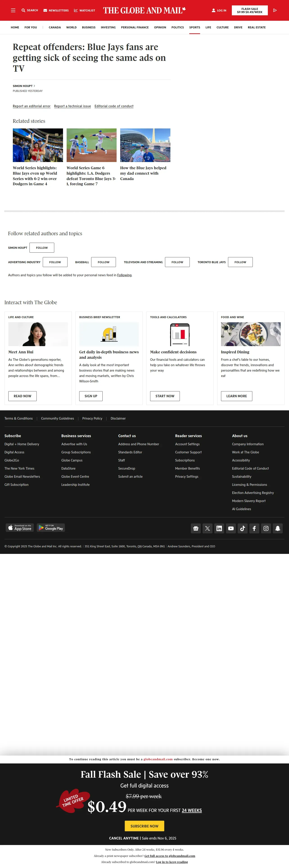This screenshot has width=289, height=868.
Task: Open the Business section tab
Action: (89, 27)
